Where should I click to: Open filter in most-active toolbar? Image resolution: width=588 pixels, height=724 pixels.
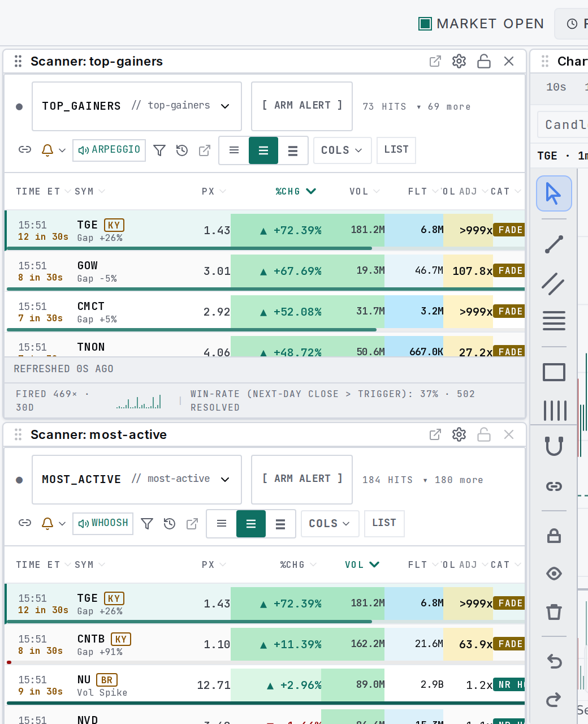pos(147,523)
